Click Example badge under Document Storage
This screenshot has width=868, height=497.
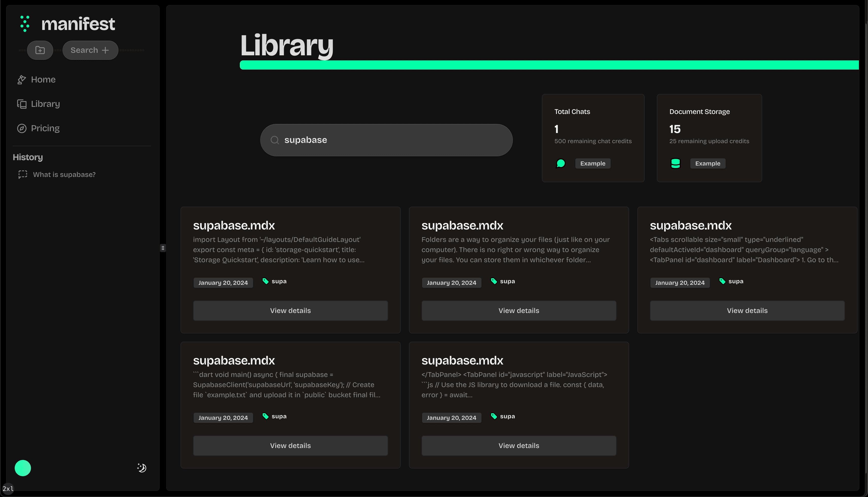[708, 163]
